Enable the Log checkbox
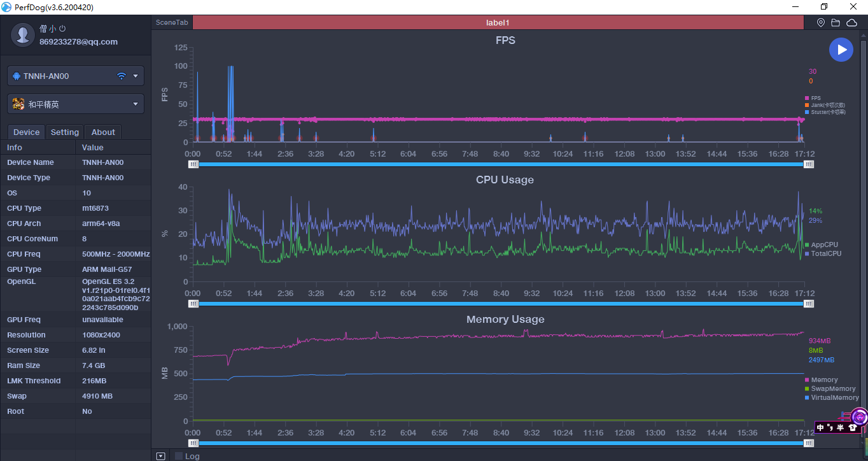868x461 pixels. (x=179, y=456)
